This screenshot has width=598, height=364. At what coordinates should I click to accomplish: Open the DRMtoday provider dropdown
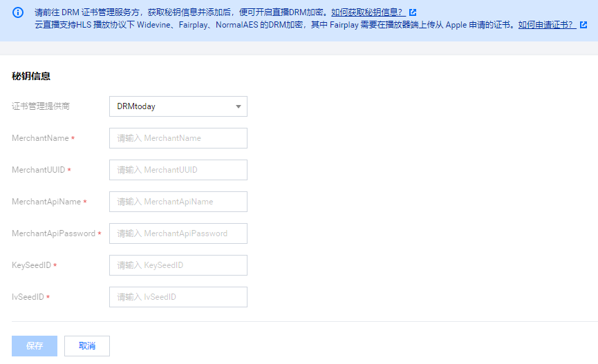click(x=178, y=106)
